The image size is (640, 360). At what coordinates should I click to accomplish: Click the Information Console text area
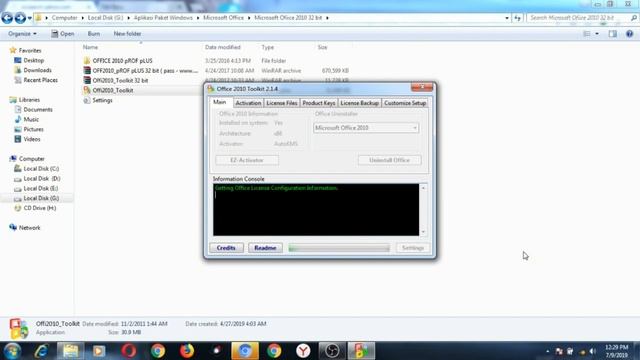coord(316,209)
